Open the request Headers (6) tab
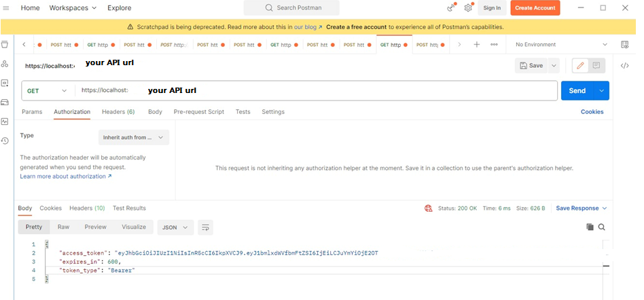 tap(118, 111)
